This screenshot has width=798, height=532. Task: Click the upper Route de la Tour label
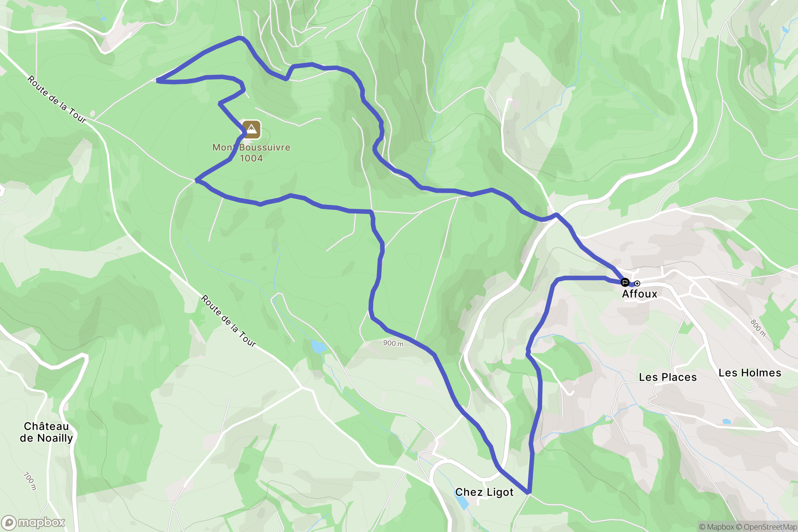(x=57, y=100)
